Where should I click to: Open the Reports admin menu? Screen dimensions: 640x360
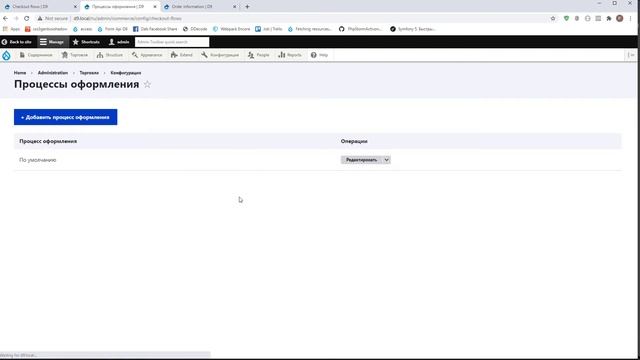pos(290,55)
